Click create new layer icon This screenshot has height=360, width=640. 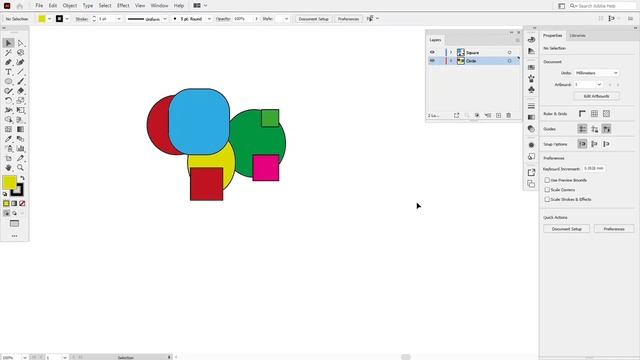[498, 116]
